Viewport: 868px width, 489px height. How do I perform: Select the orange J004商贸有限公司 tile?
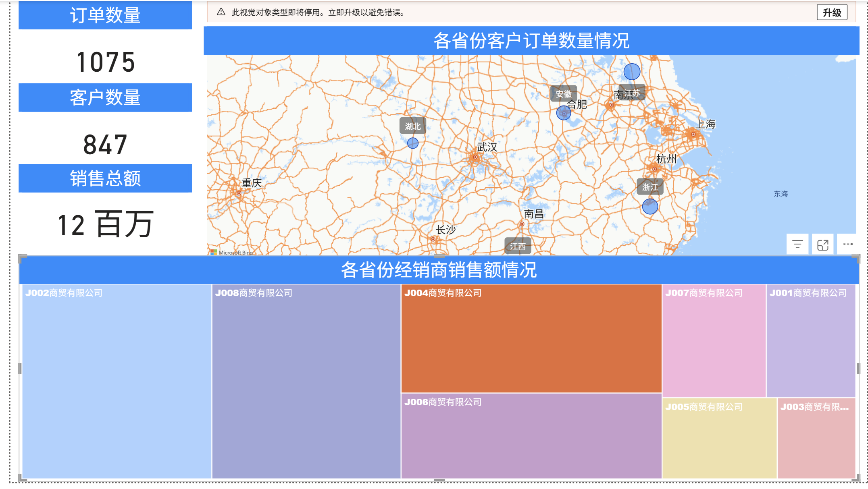[x=531, y=338]
